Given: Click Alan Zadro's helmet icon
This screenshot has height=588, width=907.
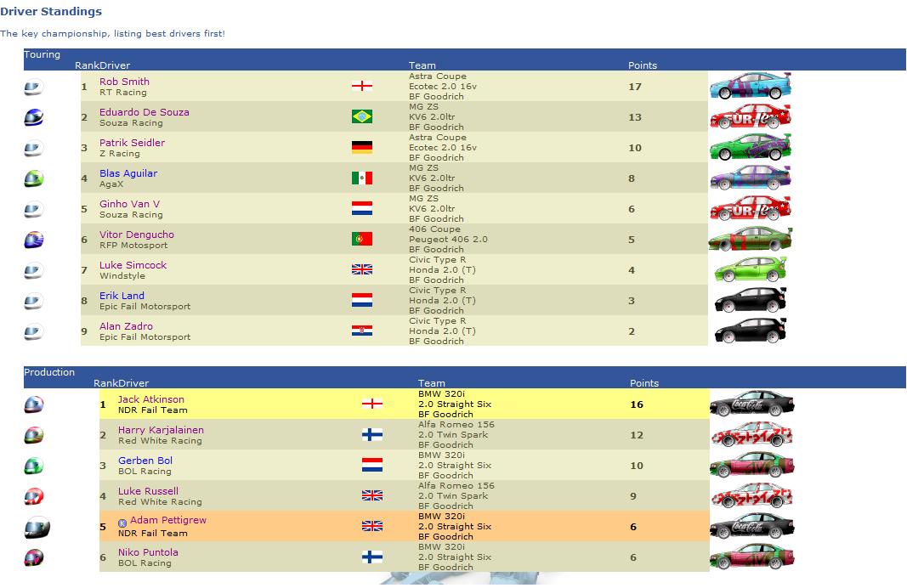Looking at the screenshot, I should pyautogui.click(x=33, y=332).
